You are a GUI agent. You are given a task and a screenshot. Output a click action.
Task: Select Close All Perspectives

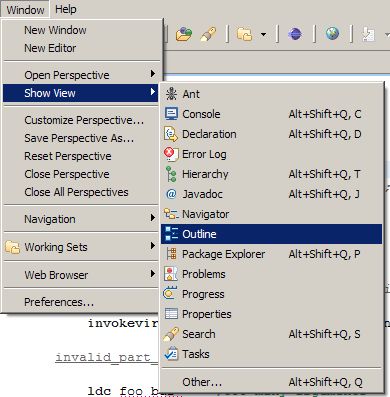coord(82,192)
